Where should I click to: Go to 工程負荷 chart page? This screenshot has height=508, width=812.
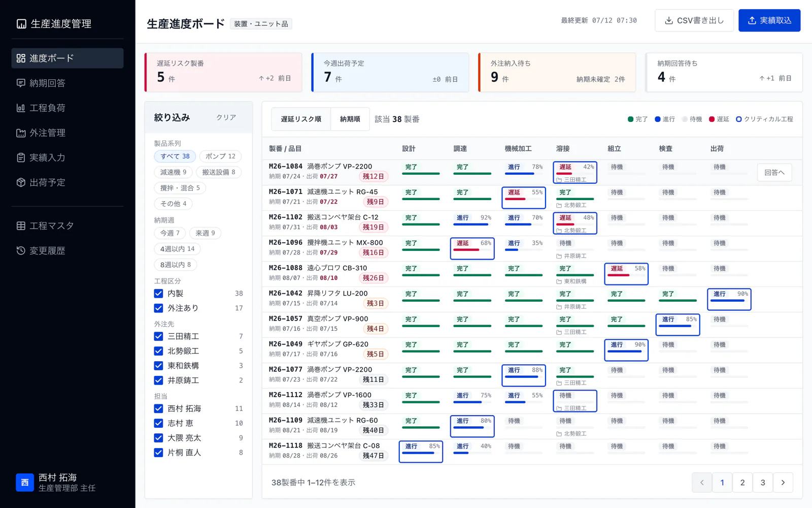tap(67, 108)
